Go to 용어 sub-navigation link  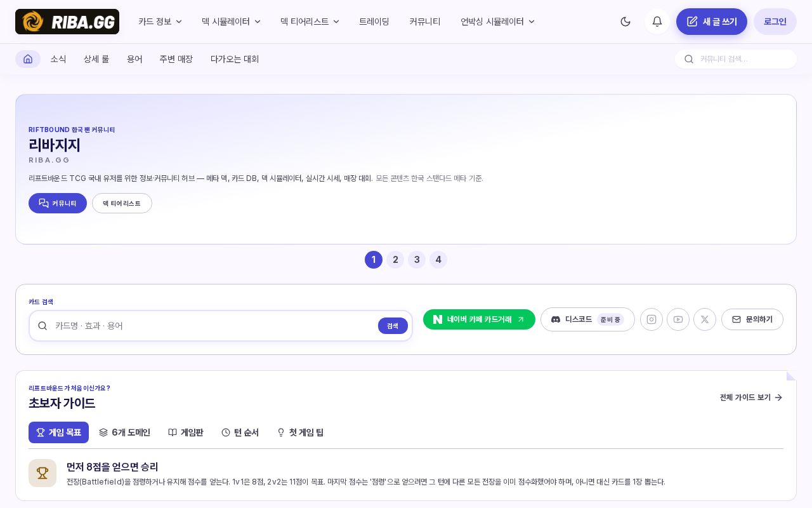[x=134, y=59]
